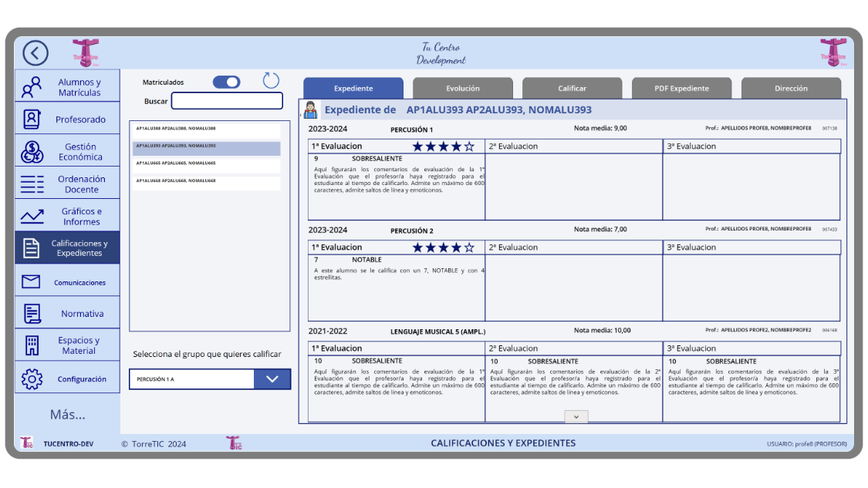
Task: Open Alumnos y Matrículas from the sidebar
Action: tap(68, 87)
